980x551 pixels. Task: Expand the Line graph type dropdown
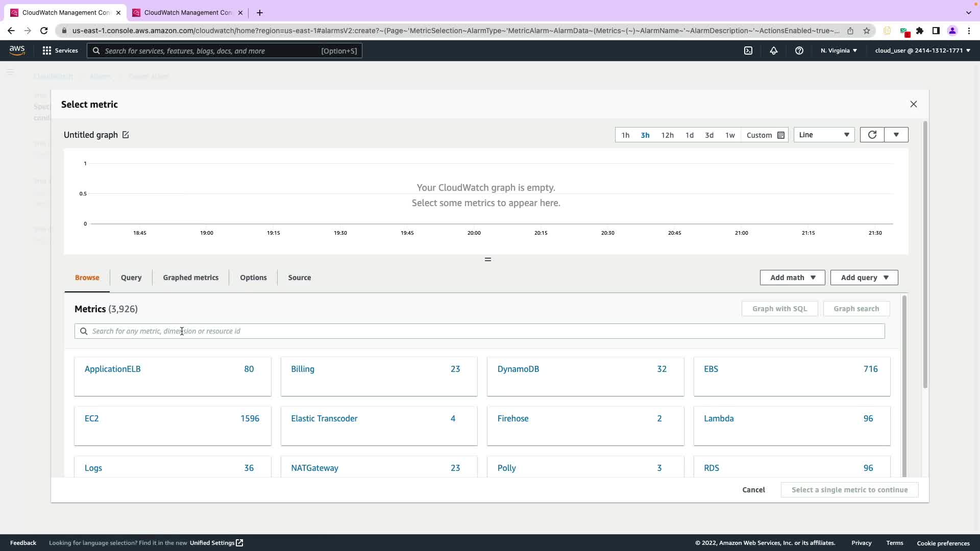[x=824, y=135]
